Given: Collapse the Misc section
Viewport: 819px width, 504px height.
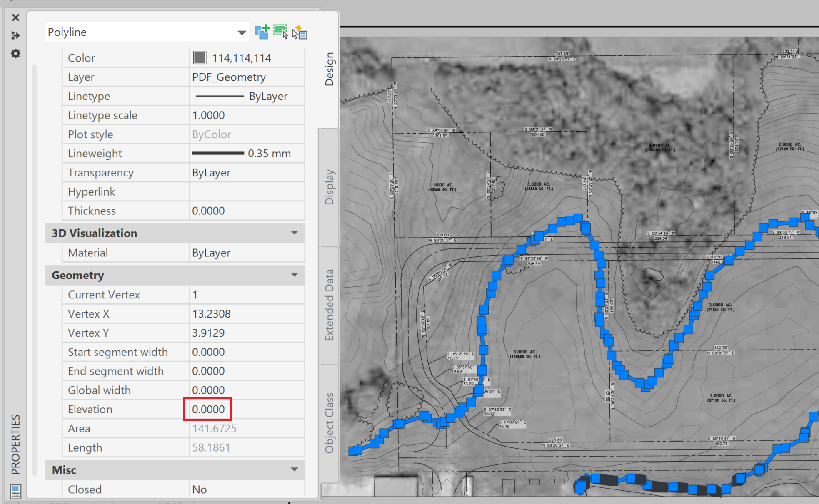Looking at the screenshot, I should coord(295,469).
